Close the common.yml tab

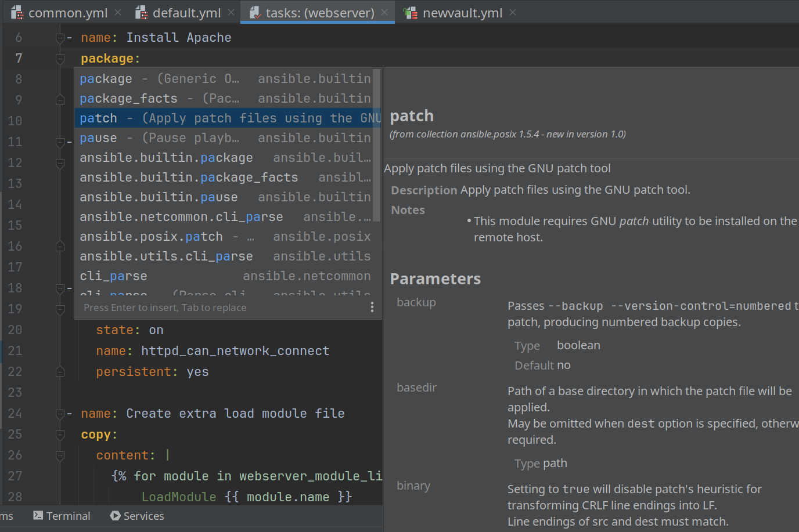coord(118,12)
